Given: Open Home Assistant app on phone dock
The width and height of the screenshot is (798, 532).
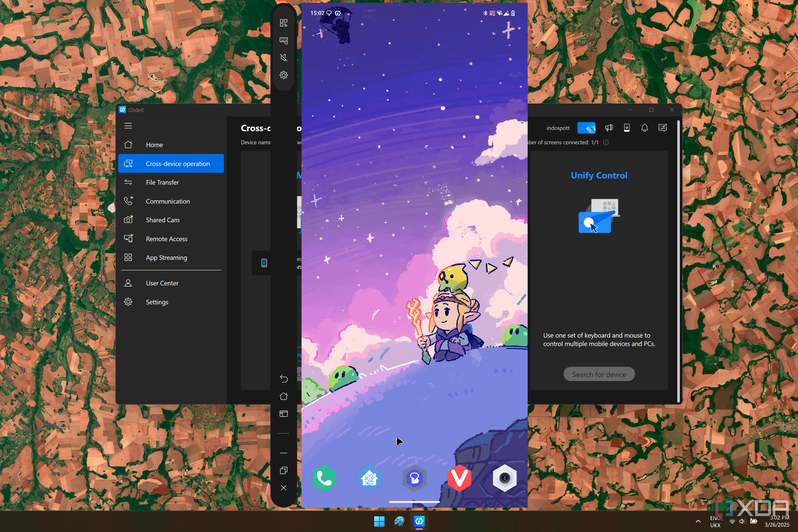Looking at the screenshot, I should [369, 478].
